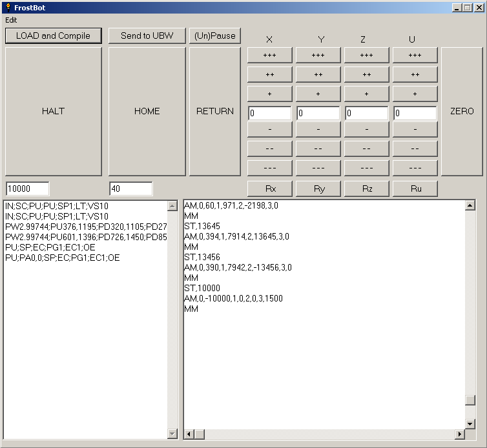Hit the large HALT button

click(x=54, y=112)
